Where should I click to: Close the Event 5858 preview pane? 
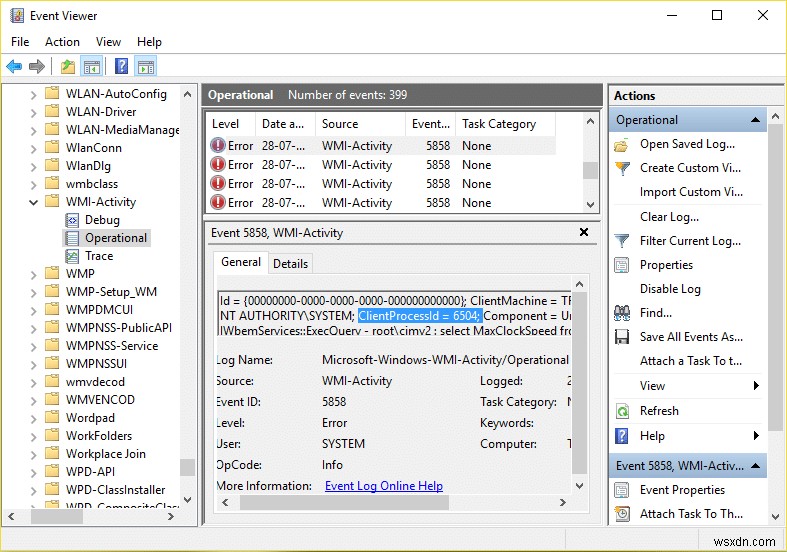coord(584,232)
